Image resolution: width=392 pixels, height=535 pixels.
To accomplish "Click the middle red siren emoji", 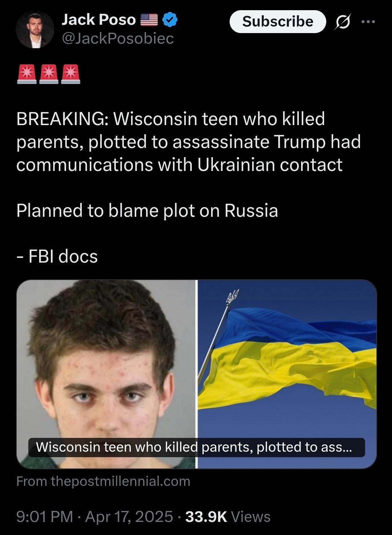I will point(49,74).
